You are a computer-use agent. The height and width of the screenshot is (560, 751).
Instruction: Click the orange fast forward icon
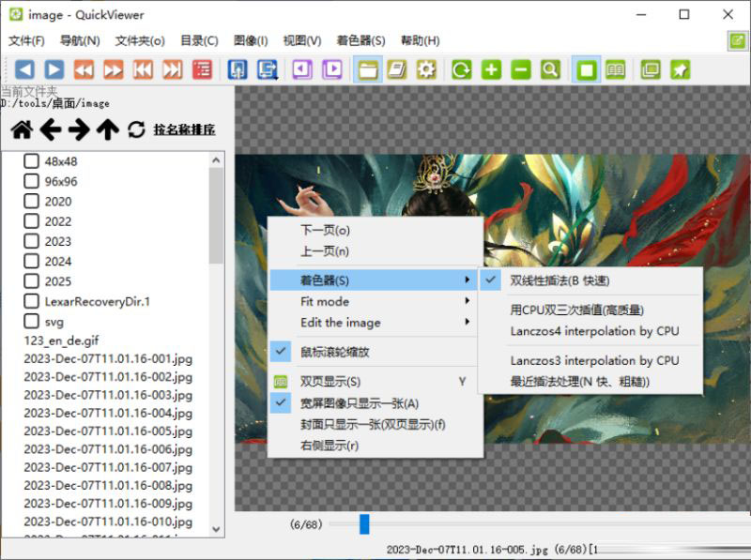click(114, 69)
